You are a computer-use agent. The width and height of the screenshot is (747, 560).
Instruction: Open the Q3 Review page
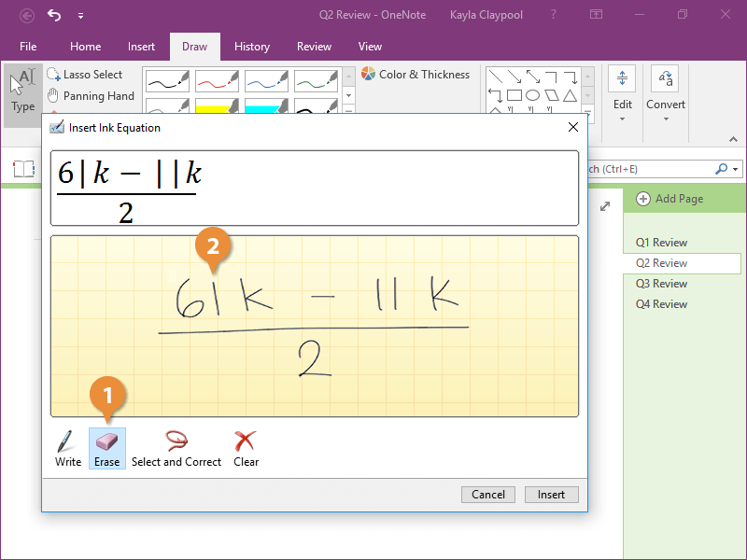tap(661, 284)
